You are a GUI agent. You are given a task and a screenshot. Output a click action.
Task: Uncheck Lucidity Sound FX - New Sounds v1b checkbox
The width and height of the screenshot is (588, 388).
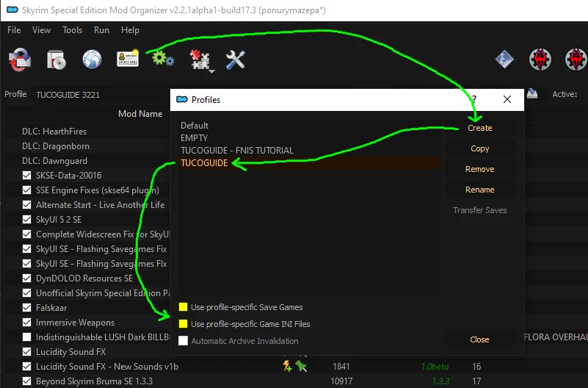(26, 366)
